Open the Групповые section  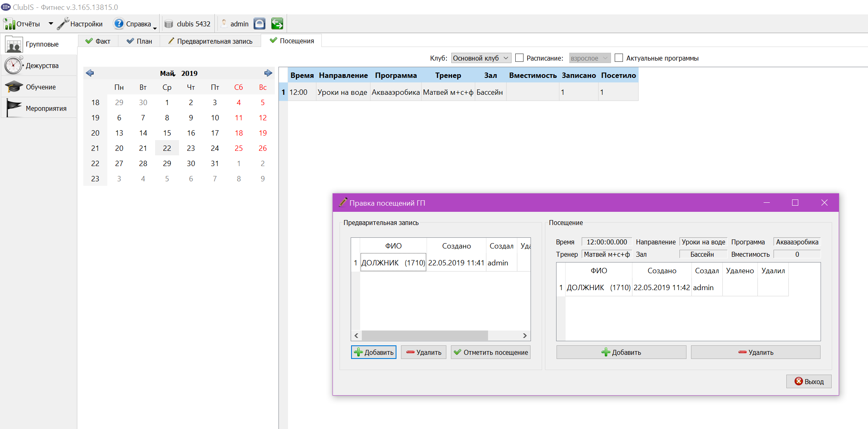click(x=39, y=44)
